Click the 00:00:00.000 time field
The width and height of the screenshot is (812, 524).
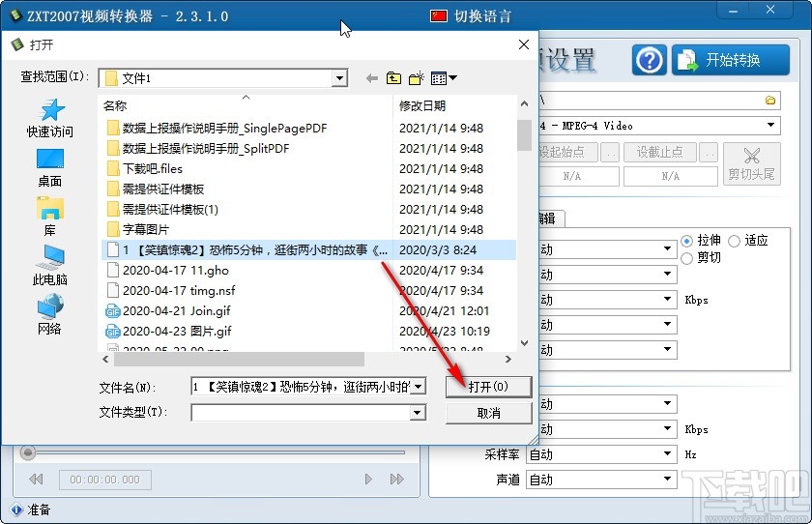tap(105, 480)
